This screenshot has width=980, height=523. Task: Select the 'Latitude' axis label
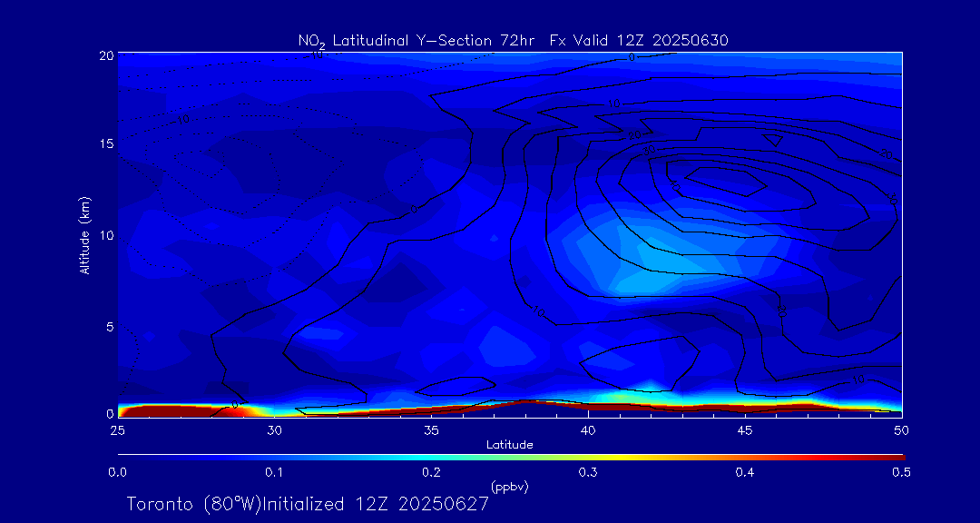pyautogui.click(x=509, y=445)
